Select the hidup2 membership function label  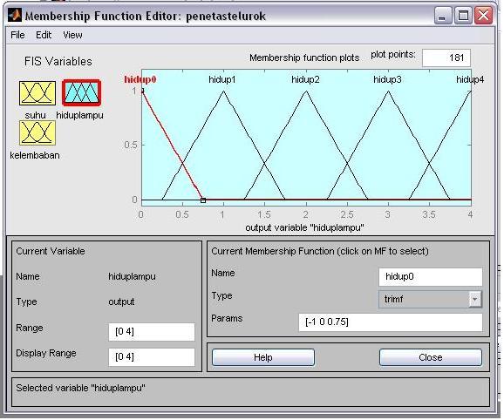pos(305,79)
